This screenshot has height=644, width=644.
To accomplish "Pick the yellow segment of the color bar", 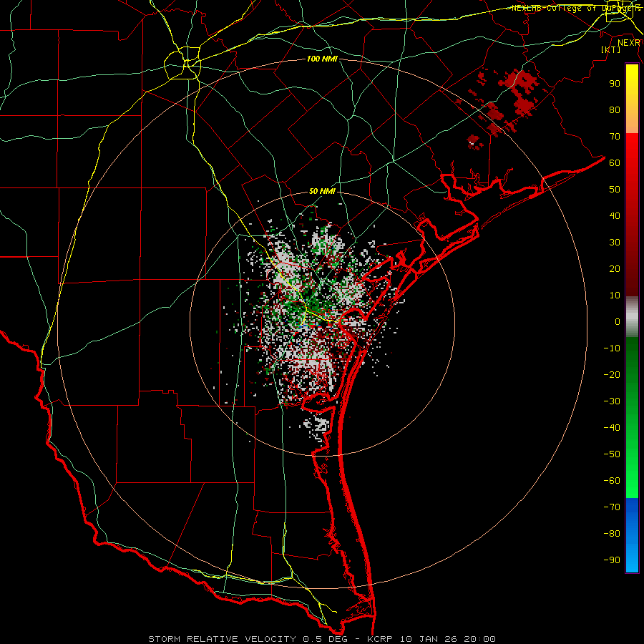I will pos(632,99).
